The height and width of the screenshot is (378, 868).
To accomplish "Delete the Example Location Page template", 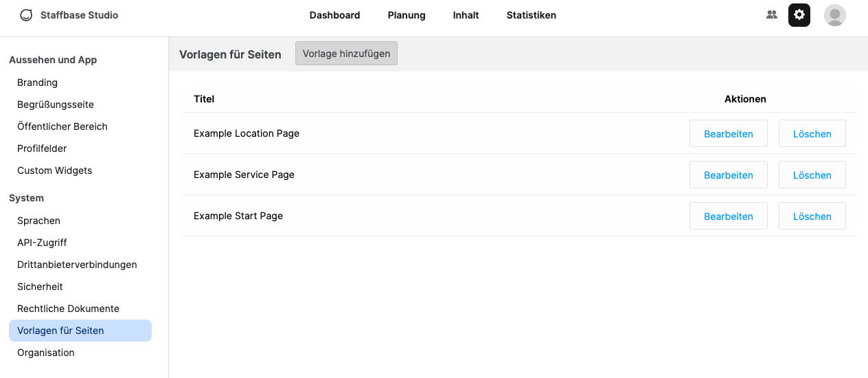I will [812, 134].
